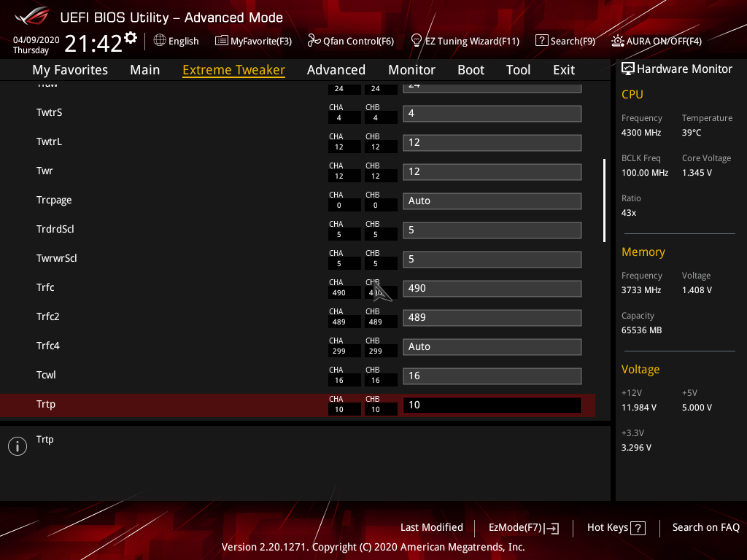
Task: Open Search on FAQ
Action: [x=705, y=527]
